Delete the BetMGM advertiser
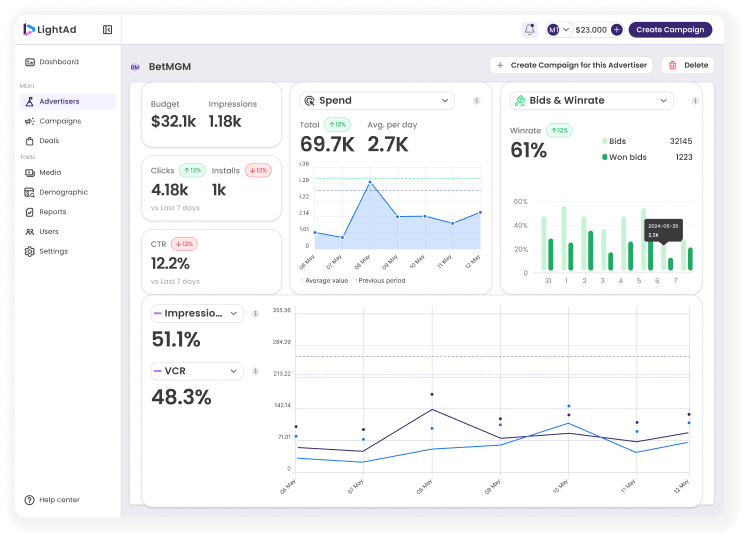This screenshot has width=748, height=541. tap(687, 65)
